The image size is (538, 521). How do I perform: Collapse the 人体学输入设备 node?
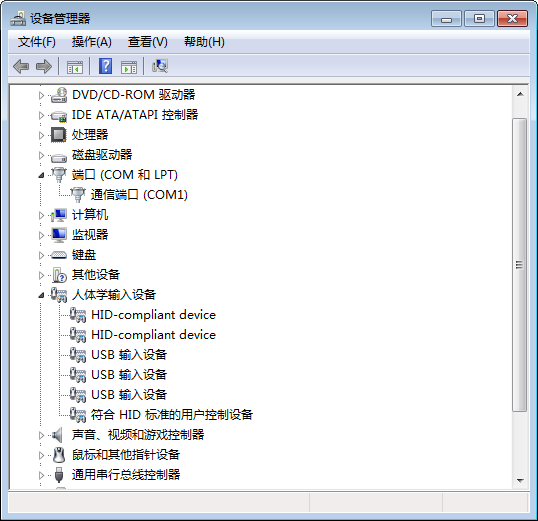[41, 295]
